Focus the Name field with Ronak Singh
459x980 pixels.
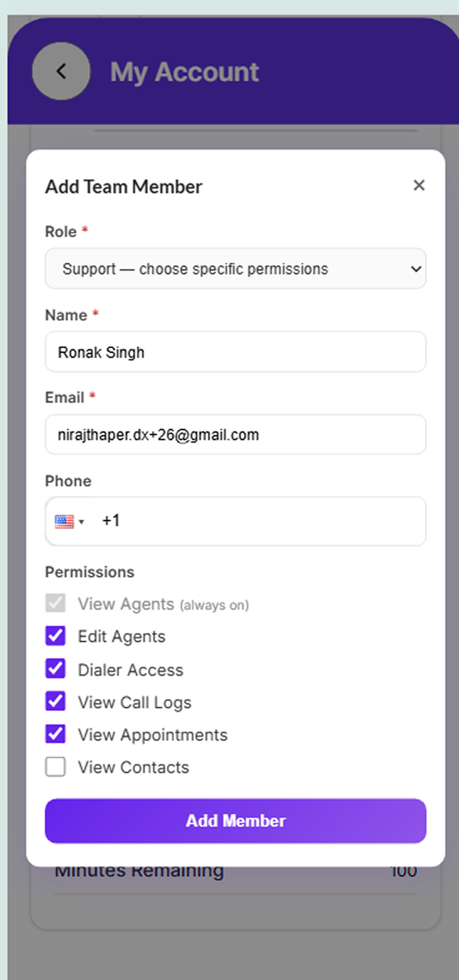click(x=236, y=352)
